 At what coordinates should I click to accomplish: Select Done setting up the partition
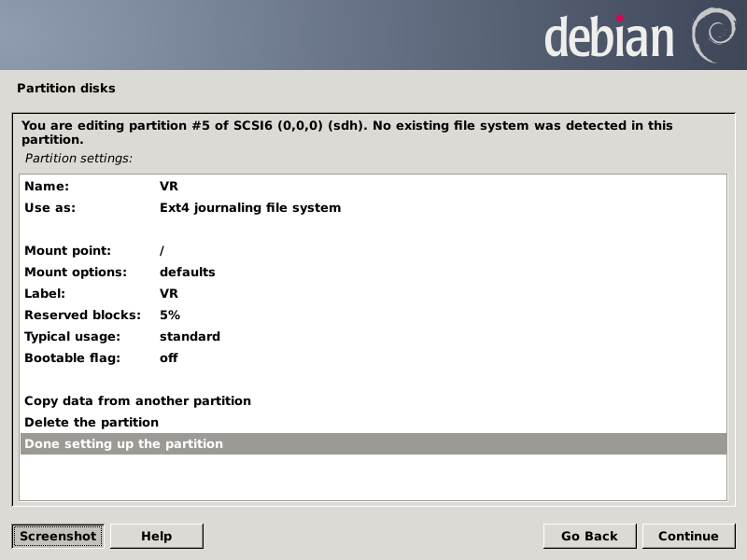[123, 443]
